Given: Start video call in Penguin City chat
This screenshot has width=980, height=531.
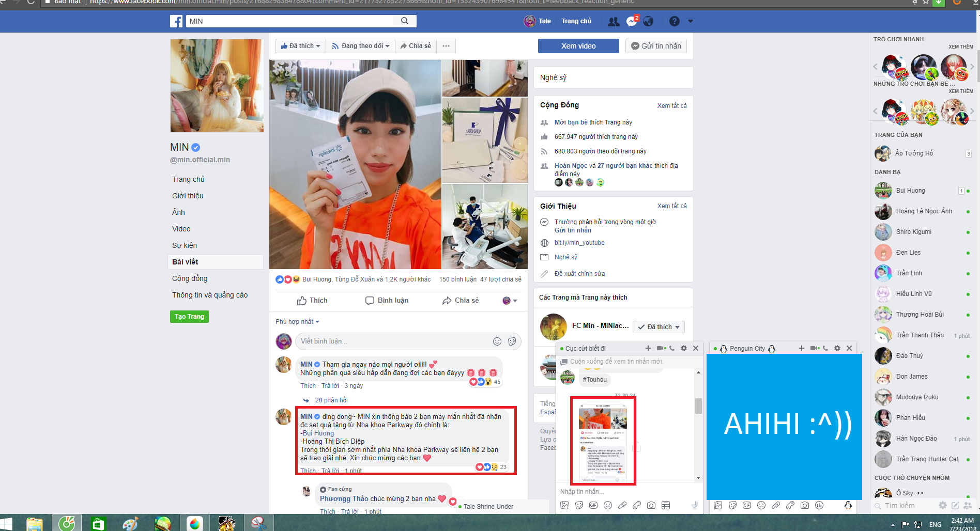Looking at the screenshot, I should point(814,348).
